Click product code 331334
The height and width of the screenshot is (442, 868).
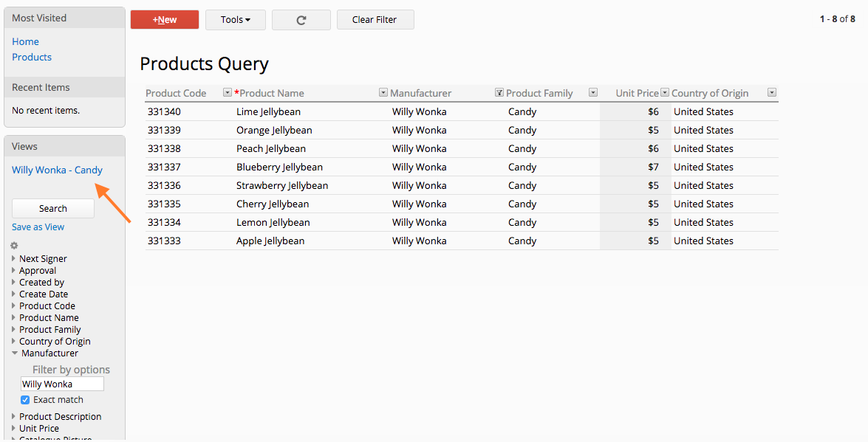pyautogui.click(x=164, y=222)
